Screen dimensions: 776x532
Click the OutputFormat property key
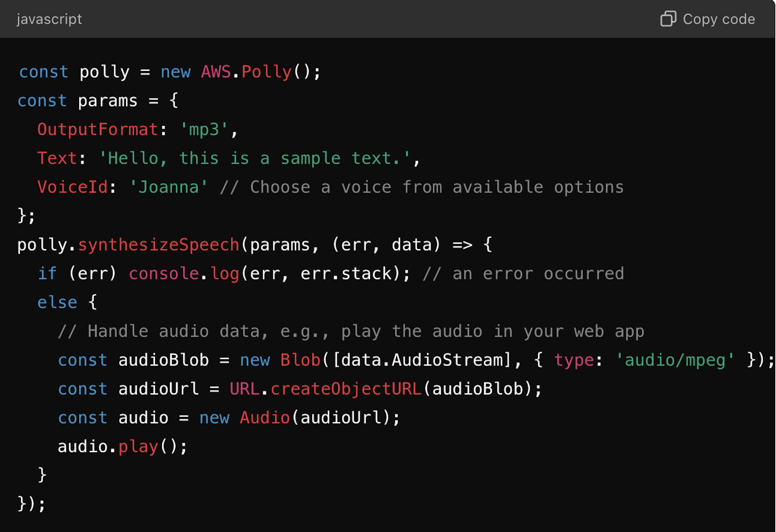coord(97,130)
